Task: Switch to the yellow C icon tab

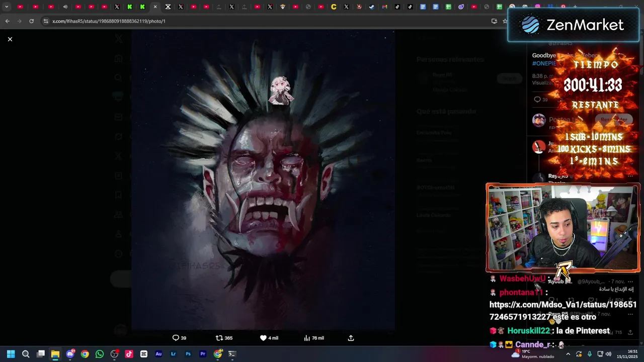Action: pyautogui.click(x=334, y=7)
